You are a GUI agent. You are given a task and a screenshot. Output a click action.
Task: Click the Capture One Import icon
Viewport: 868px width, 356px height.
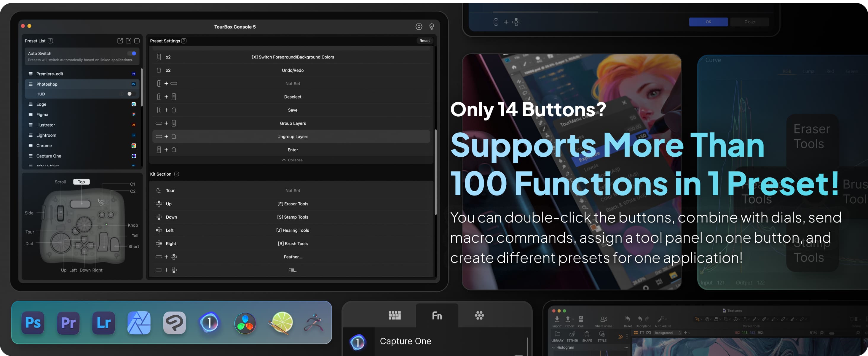557,320
